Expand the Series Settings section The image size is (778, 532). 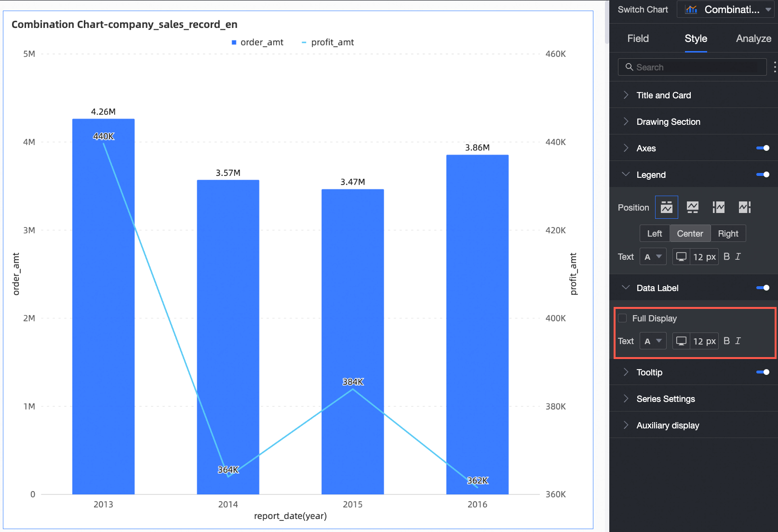coord(694,399)
